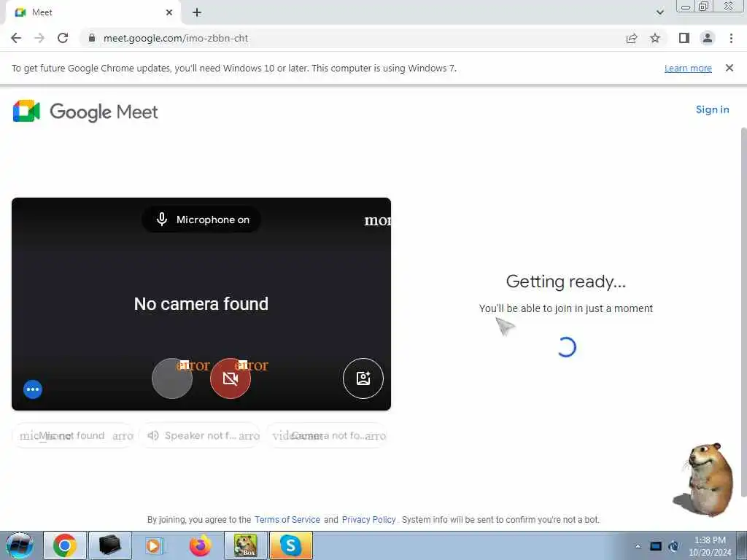Open visual effects button in the preview
The image size is (747, 560).
[x=363, y=378]
